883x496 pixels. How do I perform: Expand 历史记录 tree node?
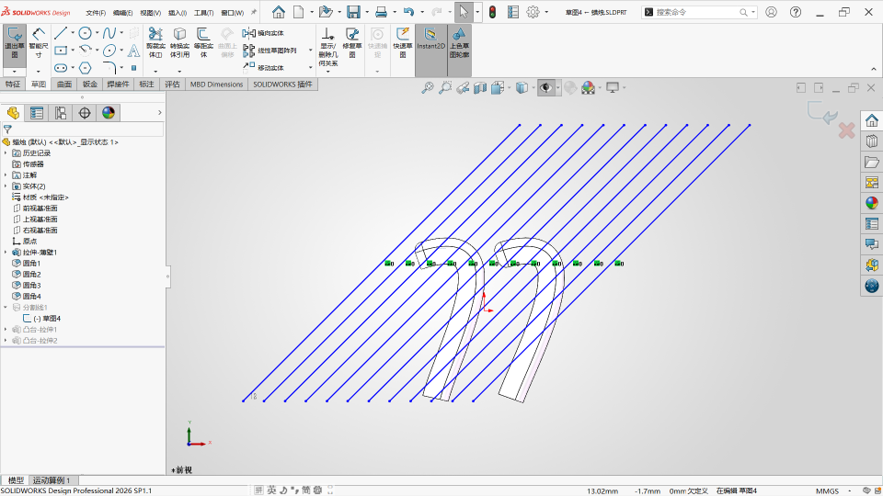6,153
